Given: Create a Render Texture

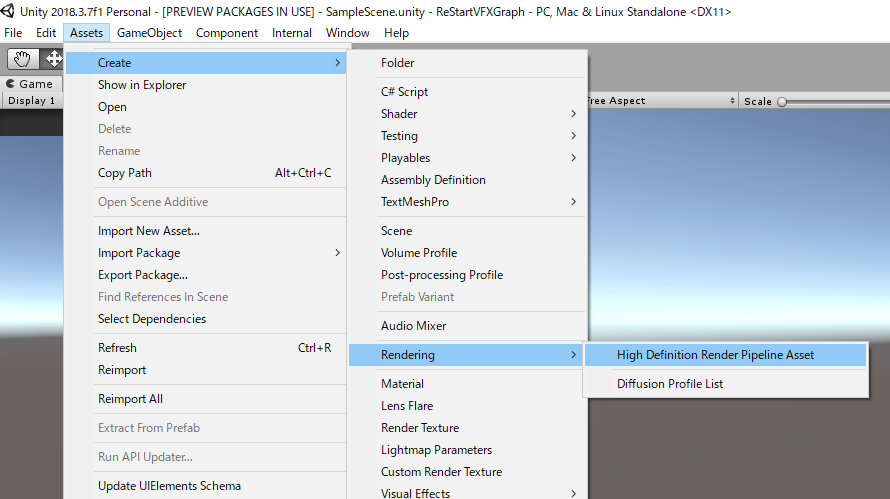Looking at the screenshot, I should pyautogui.click(x=467, y=427).
